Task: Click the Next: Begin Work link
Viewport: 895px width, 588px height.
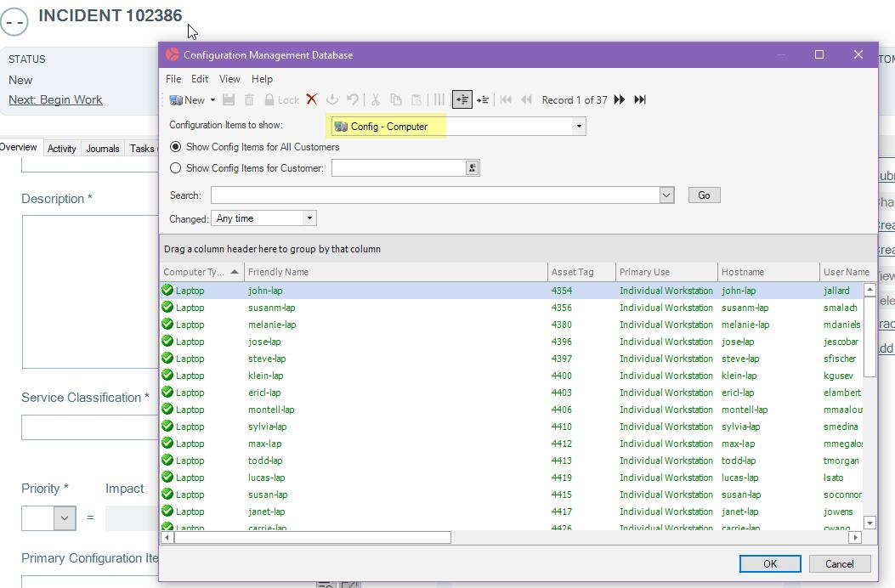Action: [x=55, y=99]
